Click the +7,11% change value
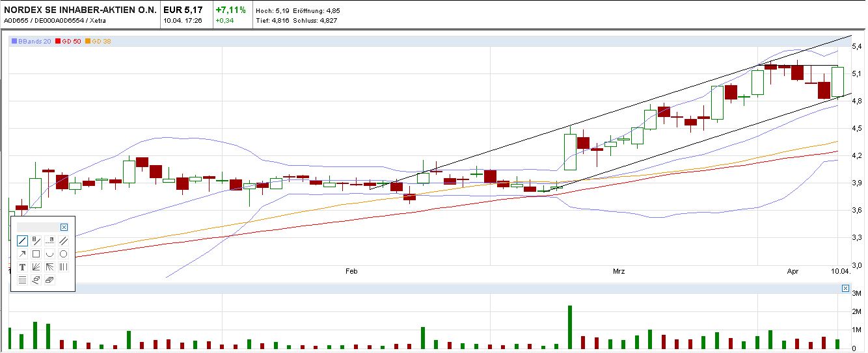 click(x=231, y=10)
